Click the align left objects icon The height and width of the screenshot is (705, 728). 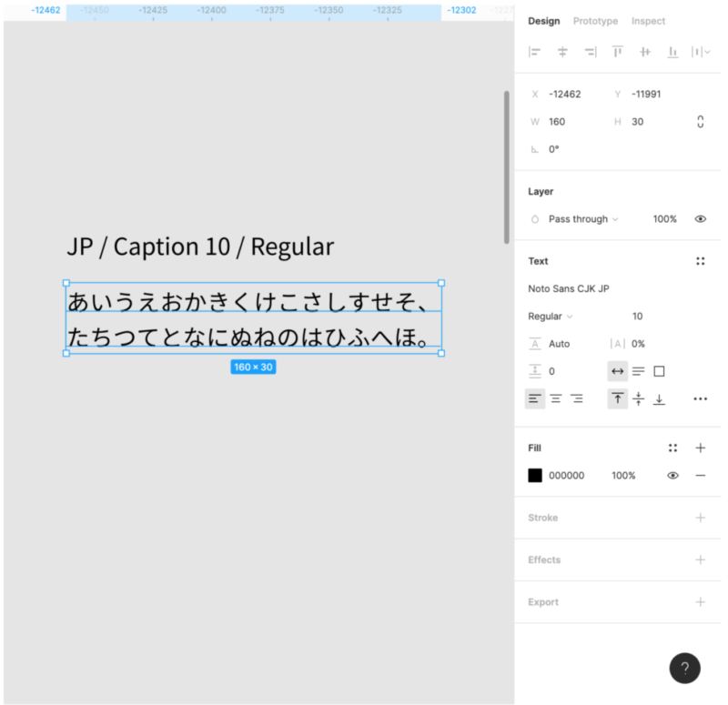pos(535,52)
